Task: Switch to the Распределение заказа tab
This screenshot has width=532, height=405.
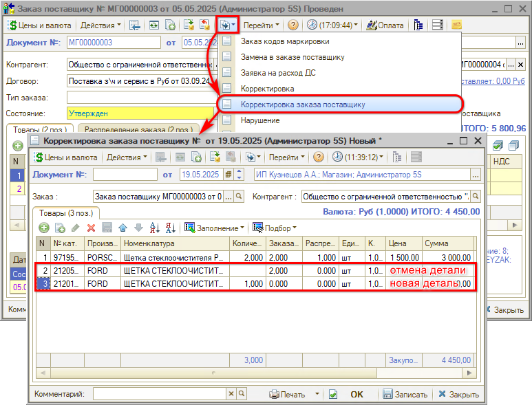Action: click(x=138, y=129)
